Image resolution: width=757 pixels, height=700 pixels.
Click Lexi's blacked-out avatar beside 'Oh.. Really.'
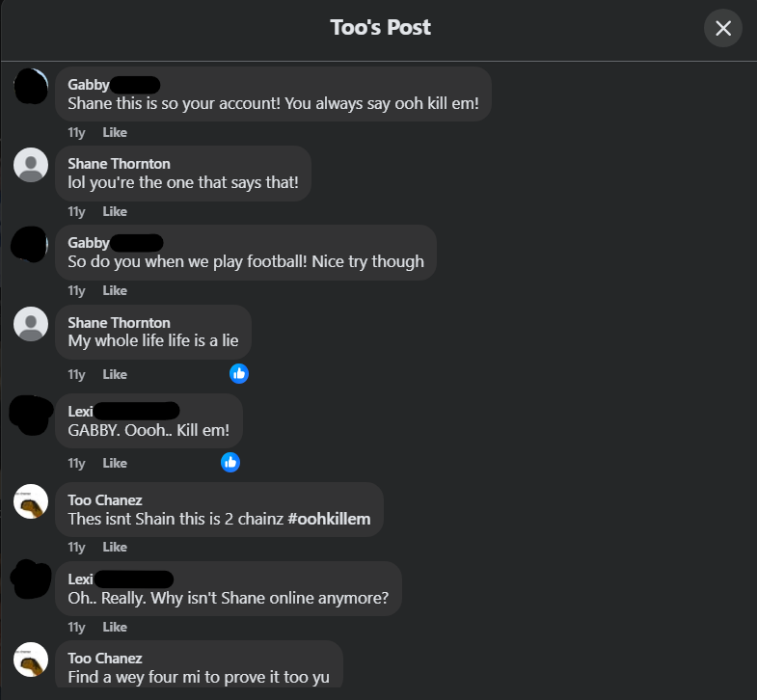click(x=31, y=579)
